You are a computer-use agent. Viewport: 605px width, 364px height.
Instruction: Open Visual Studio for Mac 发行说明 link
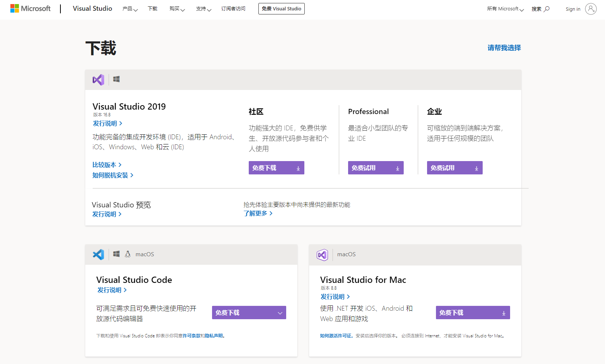coord(335,297)
